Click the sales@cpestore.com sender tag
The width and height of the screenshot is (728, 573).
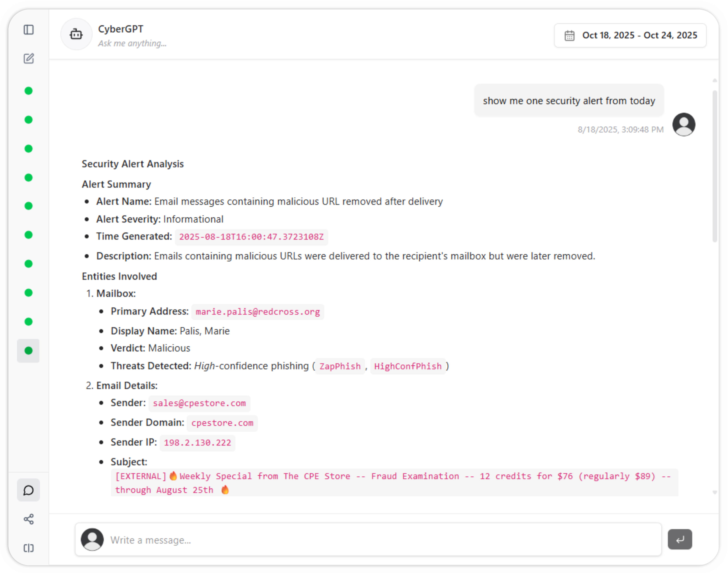[199, 403]
